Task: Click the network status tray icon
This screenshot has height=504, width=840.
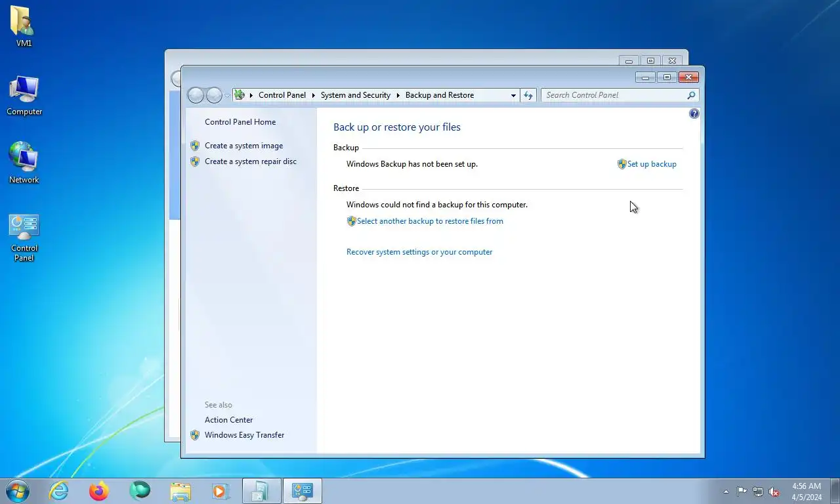Action: point(758,491)
